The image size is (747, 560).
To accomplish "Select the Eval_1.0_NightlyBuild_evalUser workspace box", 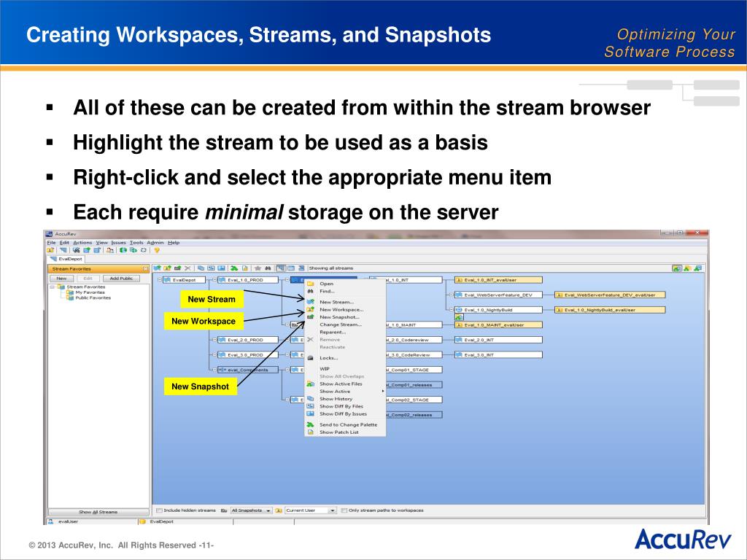I will (610, 310).
